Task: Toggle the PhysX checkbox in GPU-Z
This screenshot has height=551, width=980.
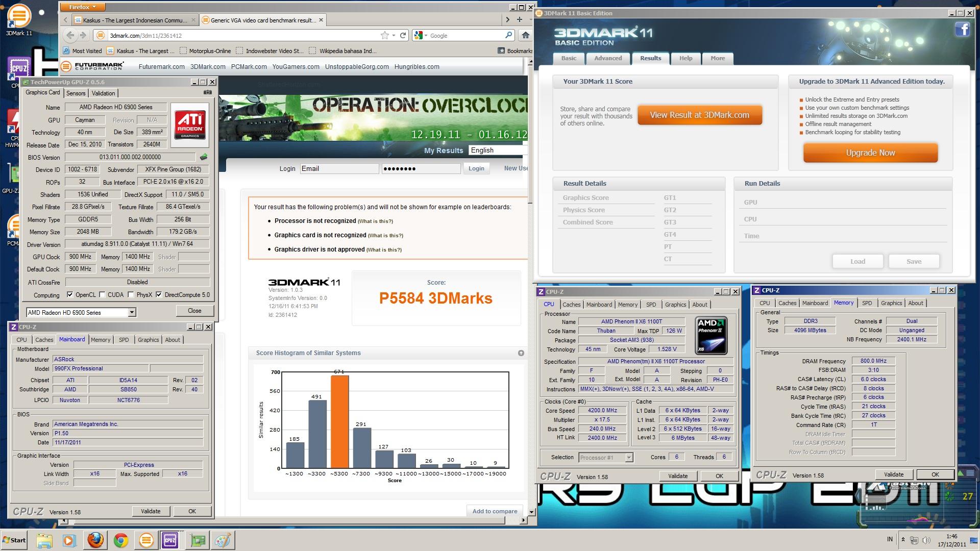Action: click(x=131, y=295)
